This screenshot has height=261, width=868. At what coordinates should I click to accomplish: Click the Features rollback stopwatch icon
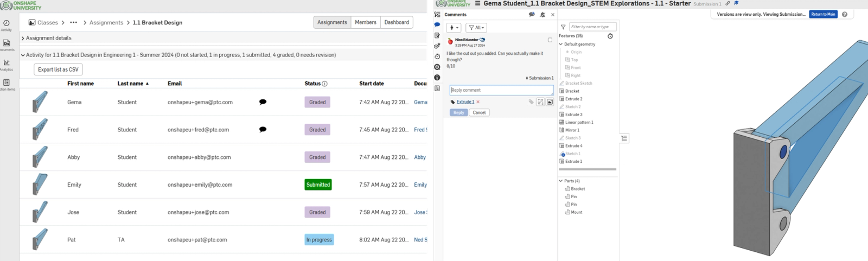pyautogui.click(x=610, y=36)
